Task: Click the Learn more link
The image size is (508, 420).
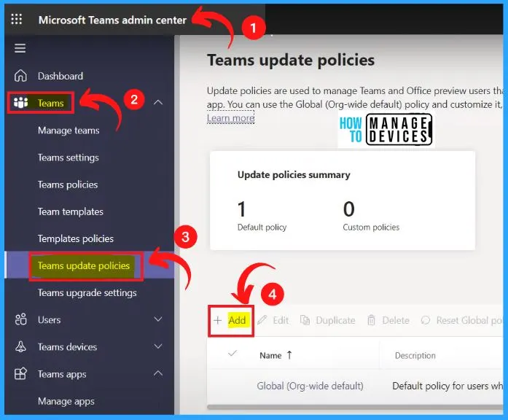Action: pyautogui.click(x=230, y=118)
